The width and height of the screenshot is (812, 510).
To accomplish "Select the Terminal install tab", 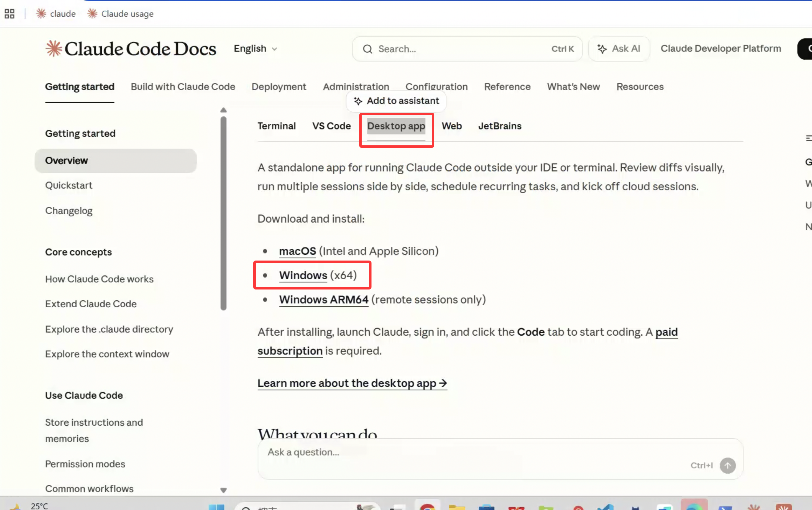I will (277, 126).
